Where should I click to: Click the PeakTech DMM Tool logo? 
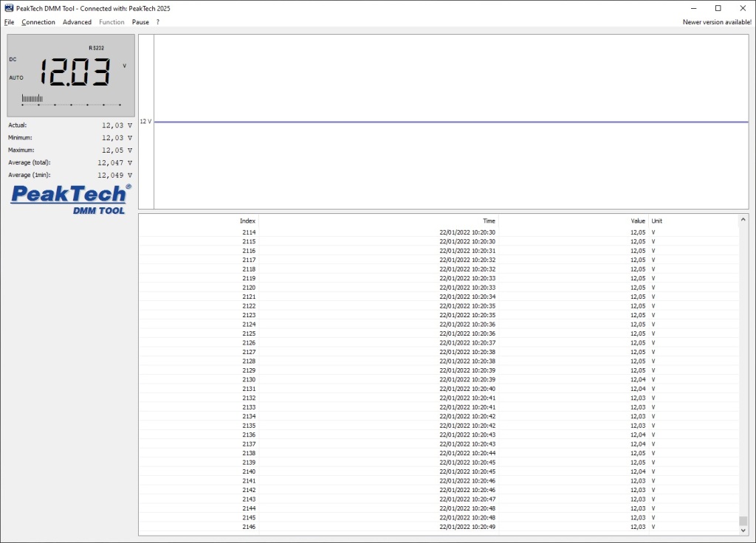[x=71, y=199]
